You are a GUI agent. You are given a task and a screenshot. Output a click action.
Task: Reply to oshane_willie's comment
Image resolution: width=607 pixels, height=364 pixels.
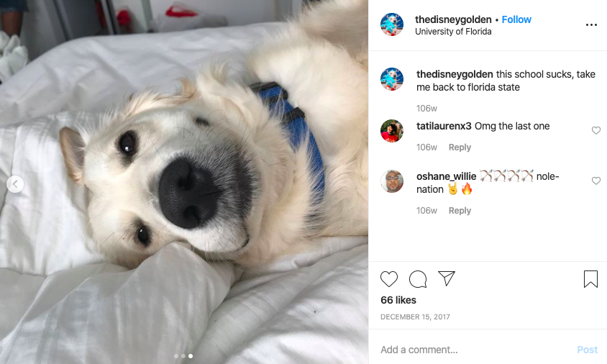(x=460, y=211)
